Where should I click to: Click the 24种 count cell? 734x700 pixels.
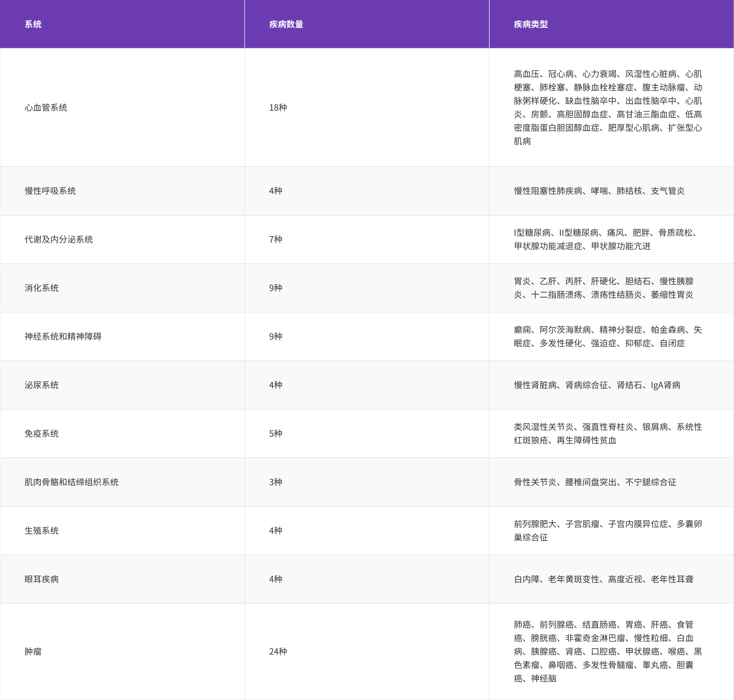[278, 651]
